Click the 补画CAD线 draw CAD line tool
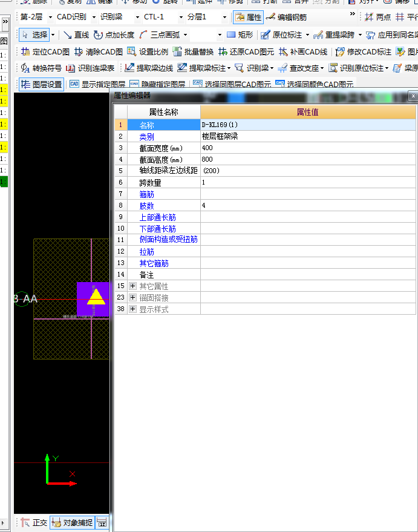This screenshot has height=532, width=418. [x=303, y=51]
